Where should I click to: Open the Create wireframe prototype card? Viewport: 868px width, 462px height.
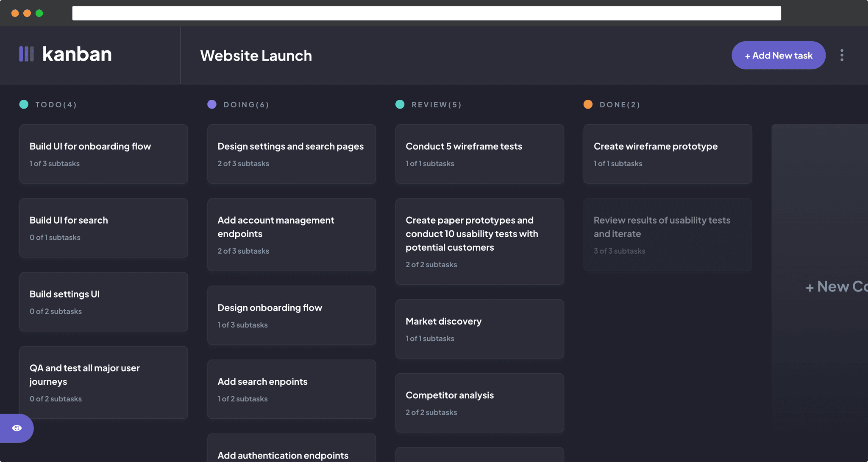point(667,154)
